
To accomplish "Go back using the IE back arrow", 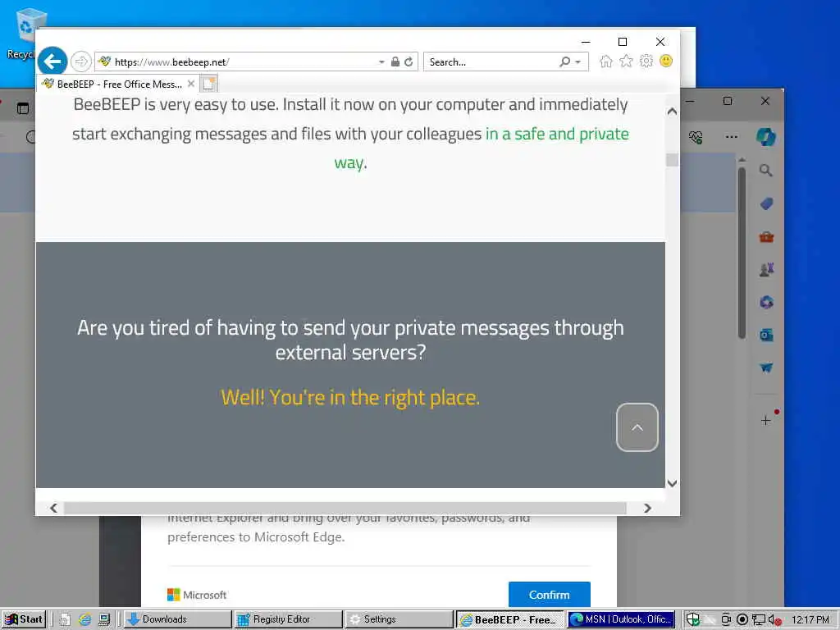I will point(52,62).
